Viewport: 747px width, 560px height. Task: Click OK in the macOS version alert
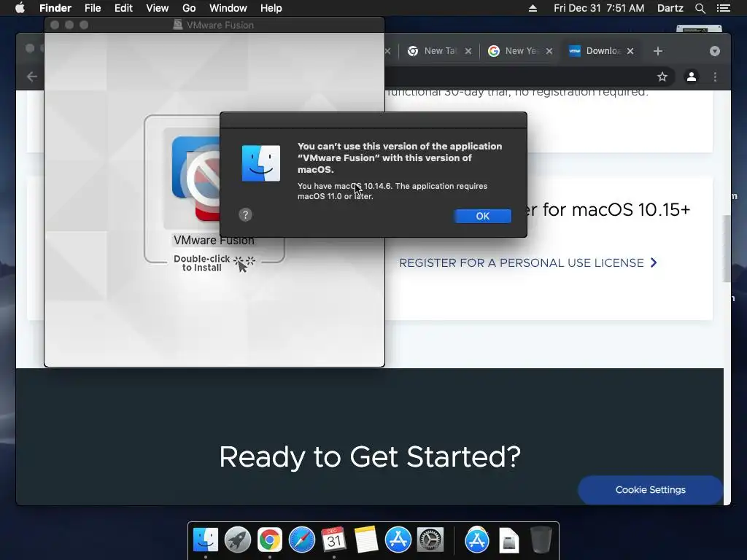click(x=482, y=216)
